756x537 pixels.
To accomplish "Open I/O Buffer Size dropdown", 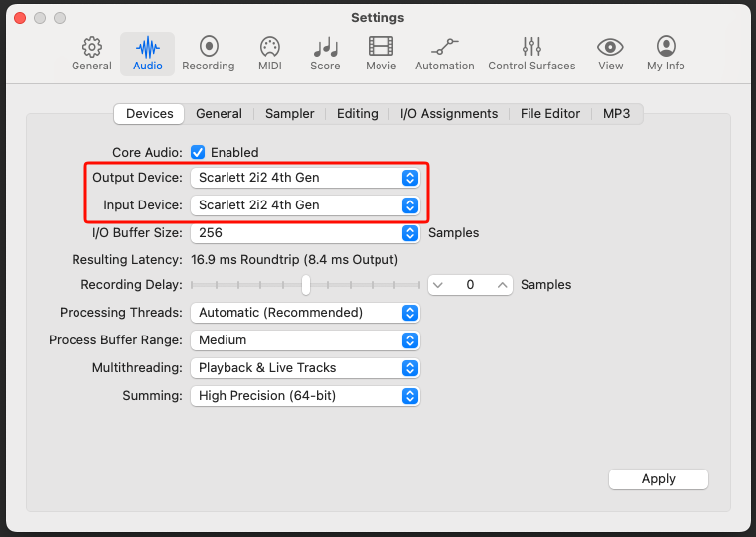I will tap(305, 233).
